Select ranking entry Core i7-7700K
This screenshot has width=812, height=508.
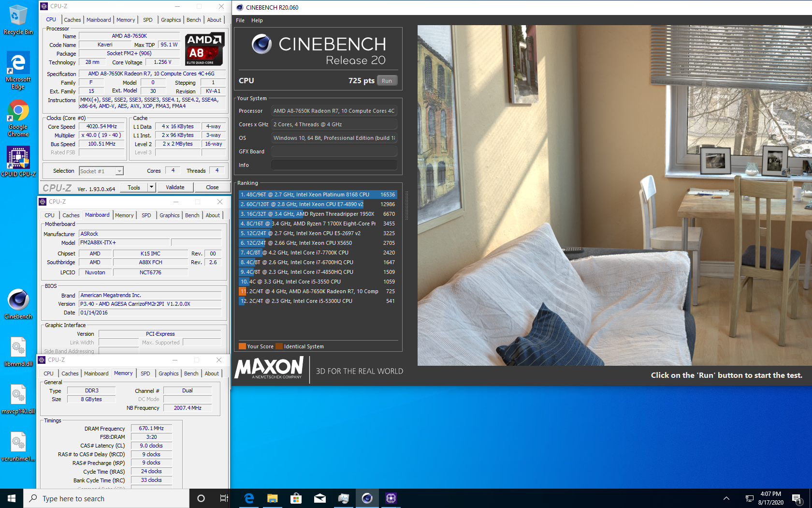tap(318, 253)
